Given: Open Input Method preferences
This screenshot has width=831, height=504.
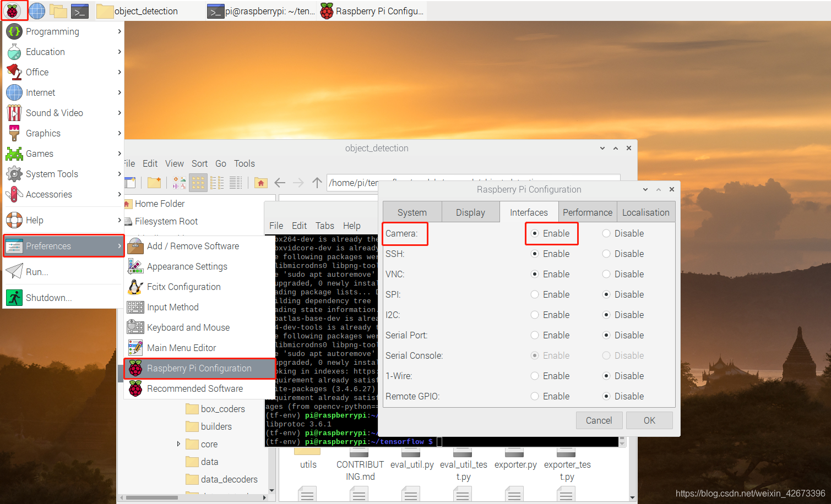Looking at the screenshot, I should tap(199, 307).
